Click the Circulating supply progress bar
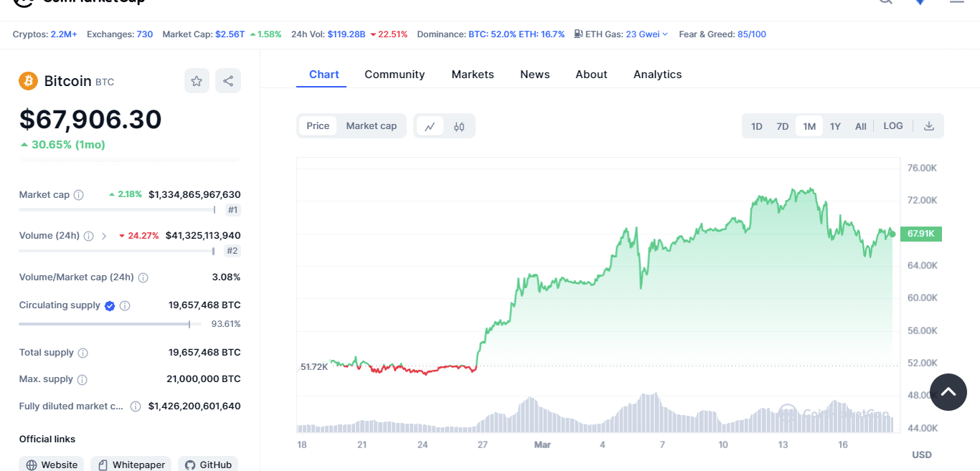 click(110, 324)
